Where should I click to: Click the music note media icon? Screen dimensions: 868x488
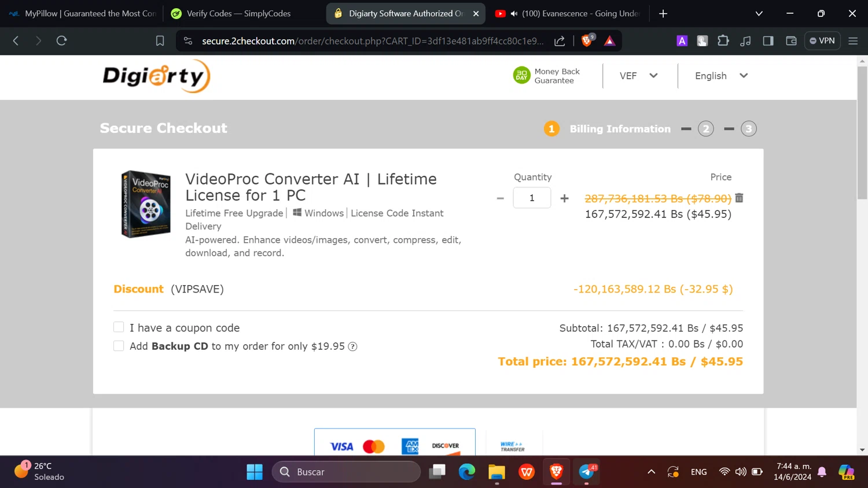click(746, 40)
